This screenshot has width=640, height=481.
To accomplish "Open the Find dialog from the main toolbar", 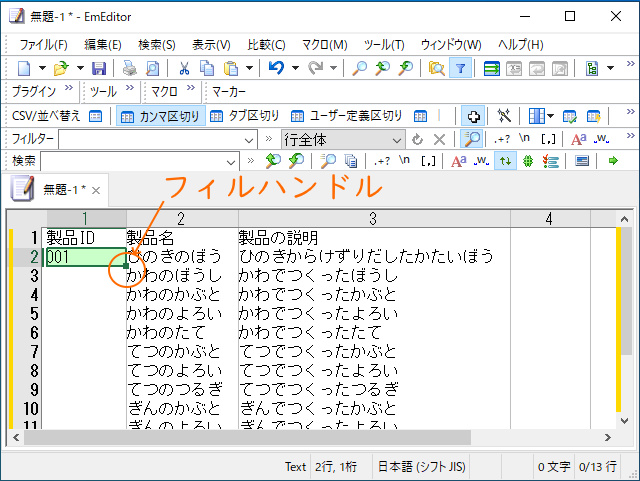I will pos(359,68).
